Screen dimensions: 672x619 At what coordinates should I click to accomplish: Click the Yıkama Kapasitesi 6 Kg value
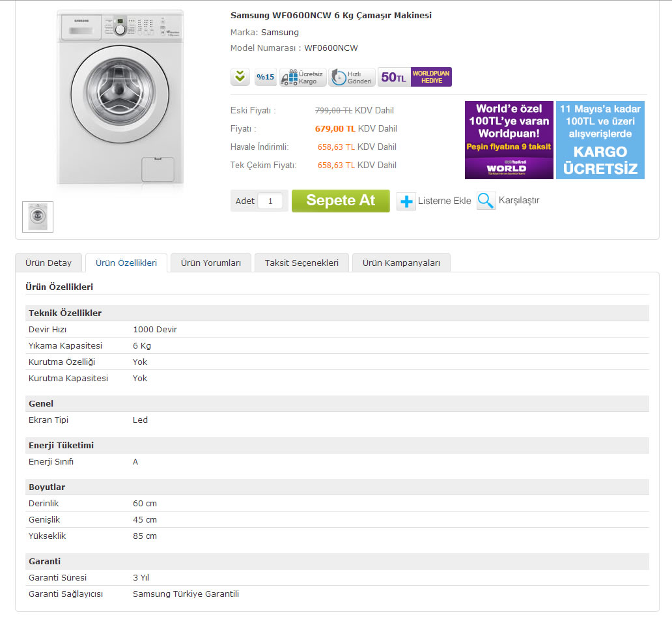click(142, 346)
